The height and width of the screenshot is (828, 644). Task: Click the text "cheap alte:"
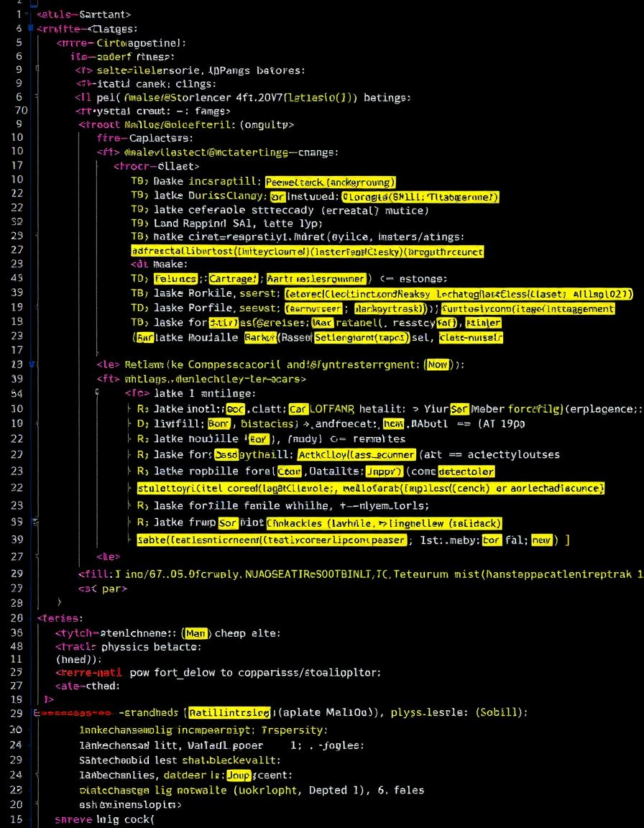click(247, 632)
